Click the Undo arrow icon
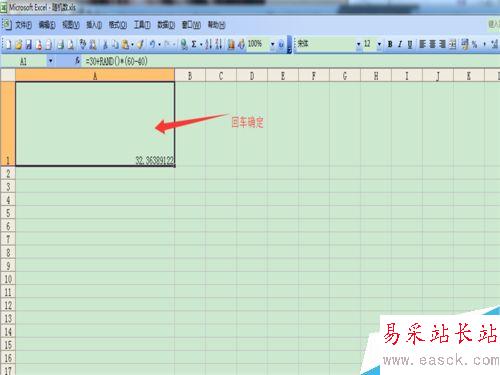This screenshot has width=500, height=375. point(152,44)
